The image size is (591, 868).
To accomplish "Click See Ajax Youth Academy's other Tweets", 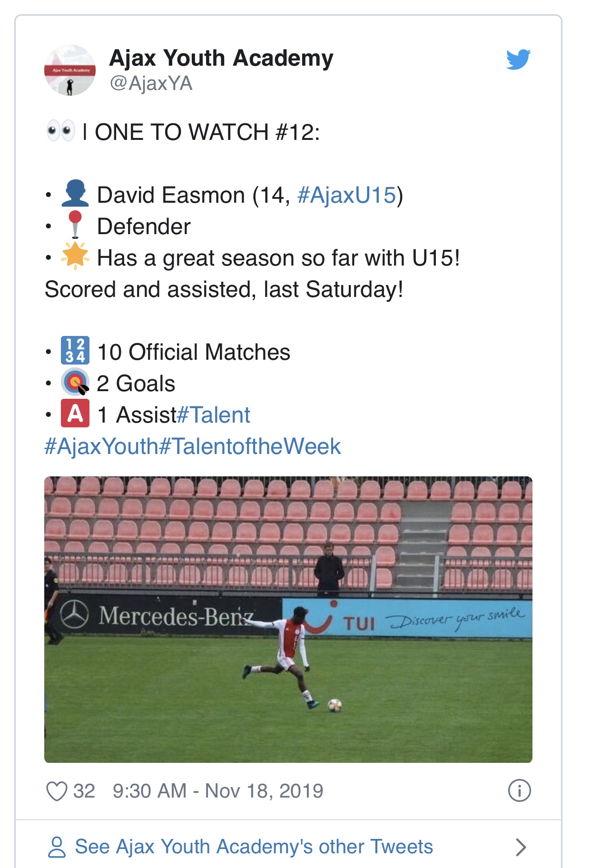I will point(254,847).
